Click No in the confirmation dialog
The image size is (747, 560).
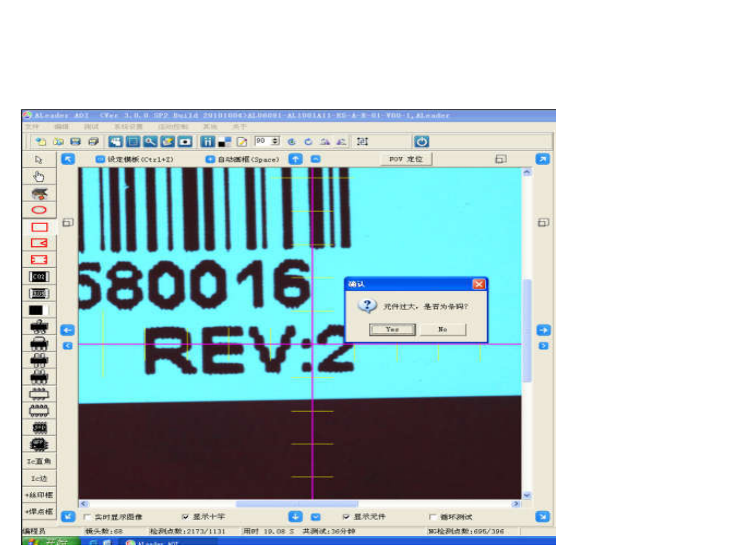(443, 329)
